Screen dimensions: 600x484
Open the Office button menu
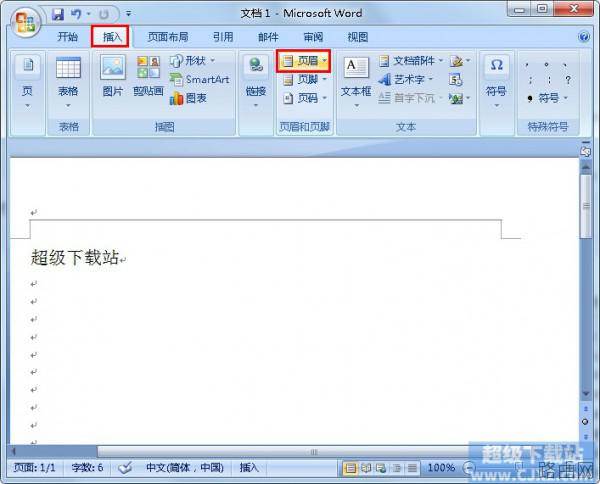(26, 23)
